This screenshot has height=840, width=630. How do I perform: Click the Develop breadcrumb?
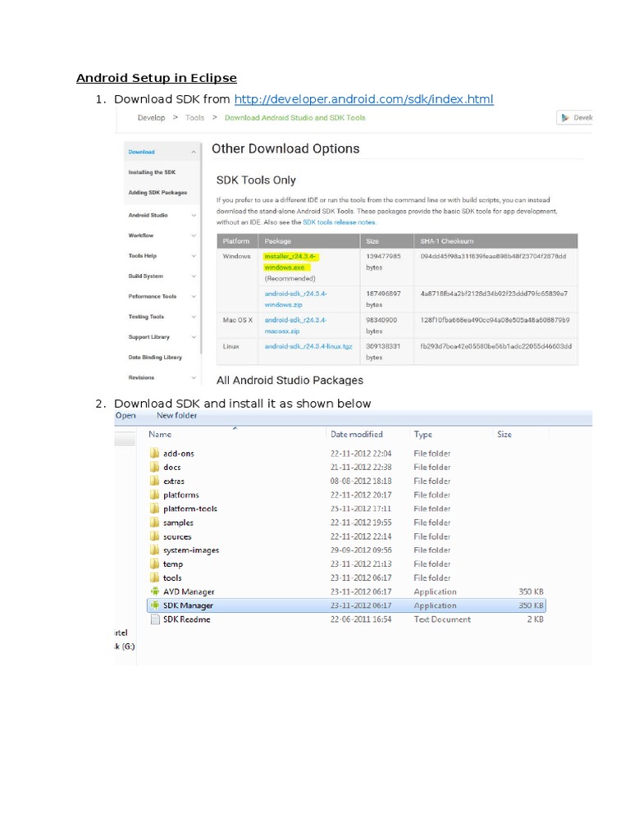(151, 118)
